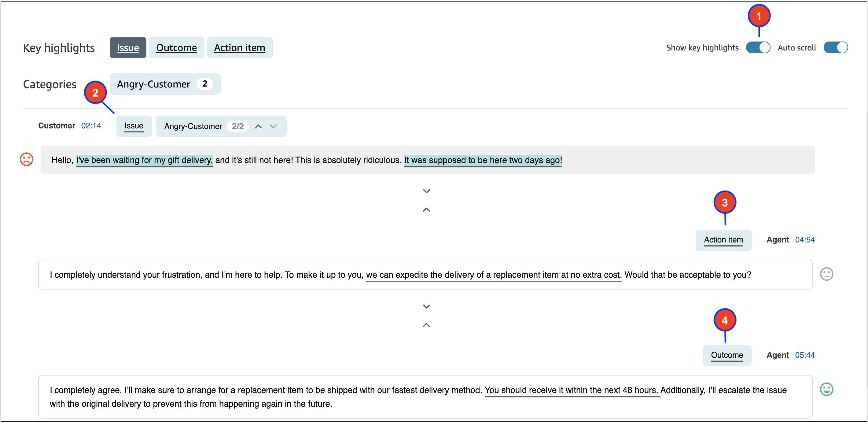This screenshot has height=422, width=868.
Task: Click the sad face sentiment icon beside customer message
Action: point(27,159)
